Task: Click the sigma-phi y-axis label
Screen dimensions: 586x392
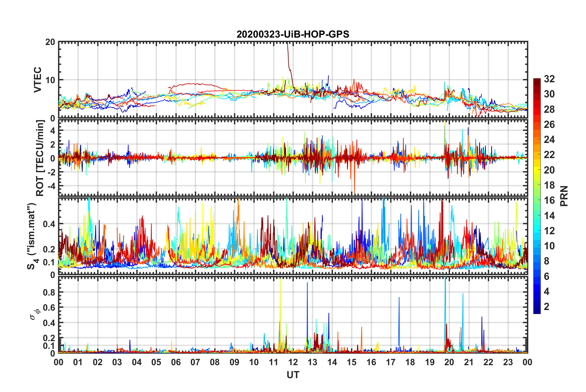Action: (x=35, y=314)
